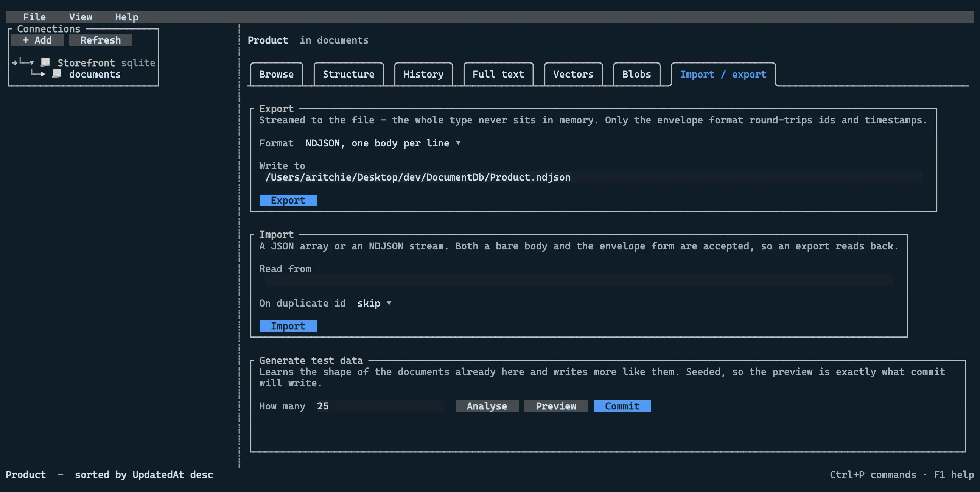Screen dimensions: 980x492
Task: Select the Storefront sqlite connection
Action: pyautogui.click(x=106, y=63)
